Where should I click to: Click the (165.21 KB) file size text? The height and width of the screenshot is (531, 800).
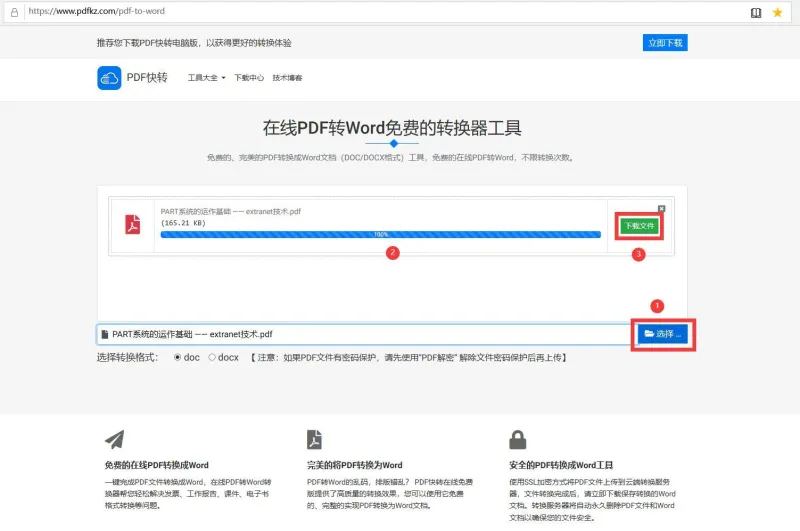coord(183,223)
